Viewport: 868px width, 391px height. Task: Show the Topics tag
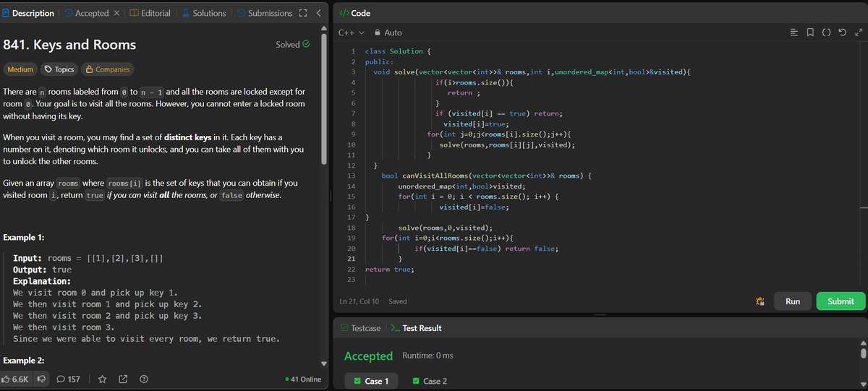pyautogui.click(x=59, y=69)
